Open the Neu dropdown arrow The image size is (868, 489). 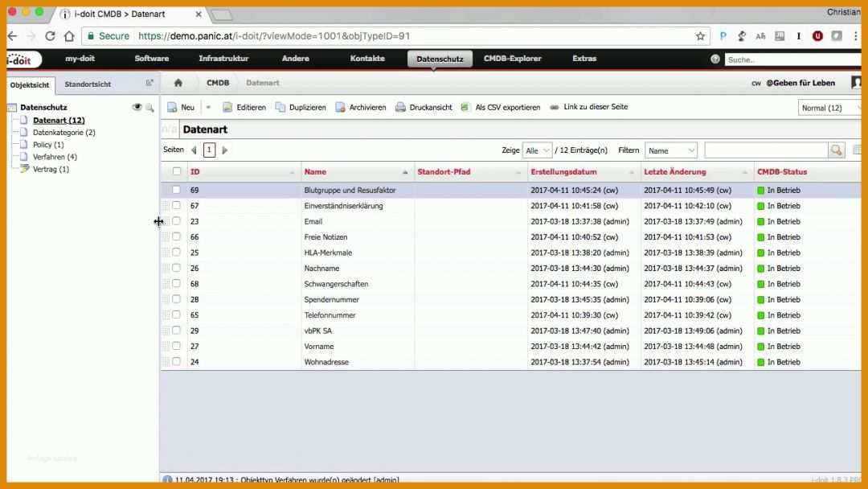click(x=209, y=108)
